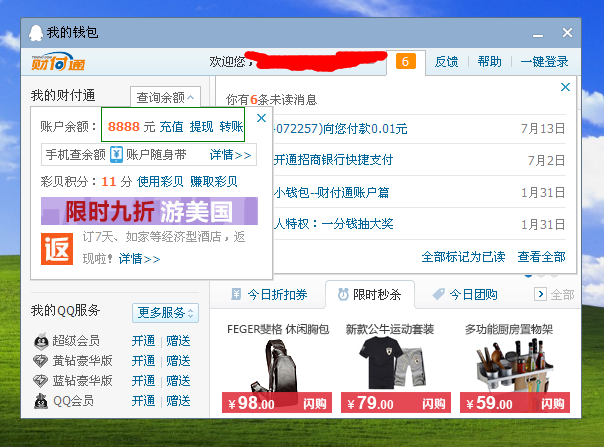Click the 全部 link beside the tabs
The height and width of the screenshot is (447, 604).
562,295
